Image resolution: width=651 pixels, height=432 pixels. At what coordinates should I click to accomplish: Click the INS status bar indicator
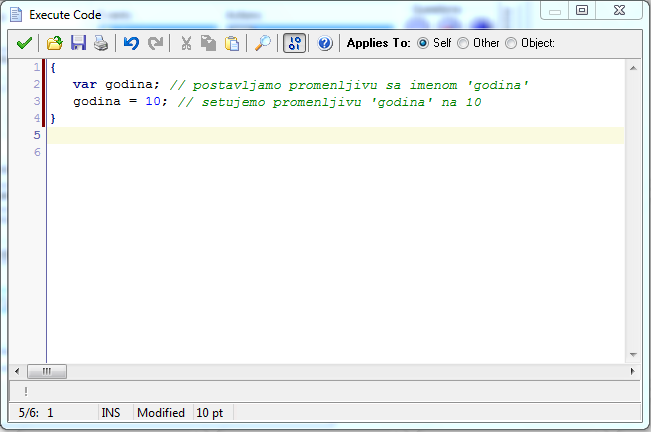pos(111,413)
